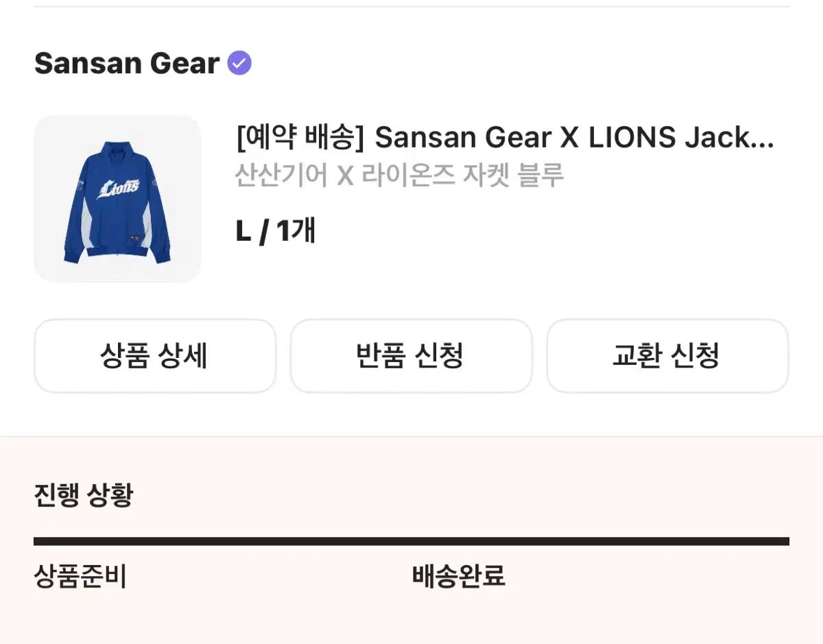The width and height of the screenshot is (823, 644).
Task: Select the 상품준비 progress step
Action: [80, 577]
